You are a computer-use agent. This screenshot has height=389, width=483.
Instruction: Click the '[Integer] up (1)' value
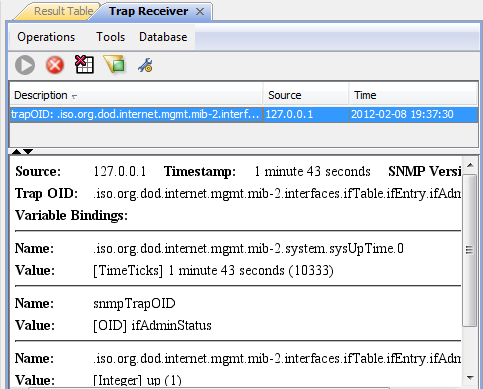137,380
